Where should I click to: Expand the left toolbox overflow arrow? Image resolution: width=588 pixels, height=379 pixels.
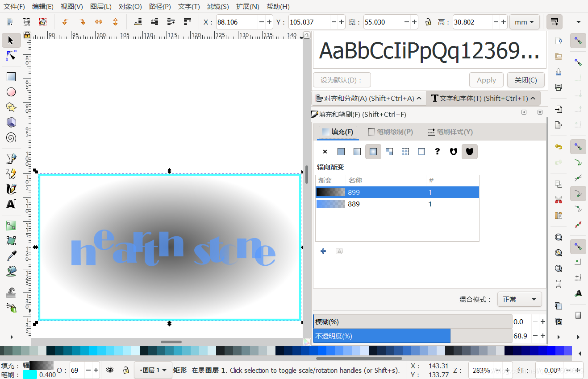(11, 337)
